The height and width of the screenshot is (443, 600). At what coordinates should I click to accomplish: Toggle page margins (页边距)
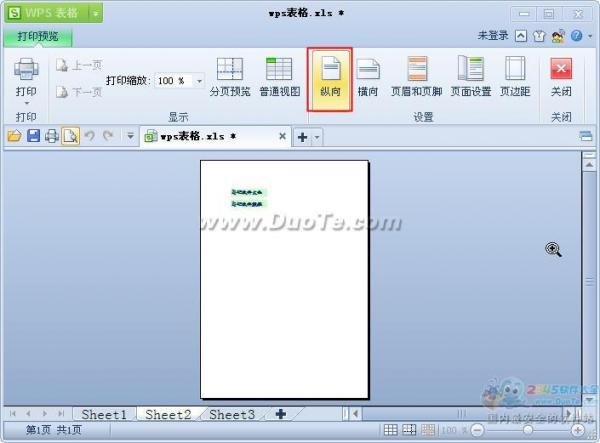coord(515,77)
